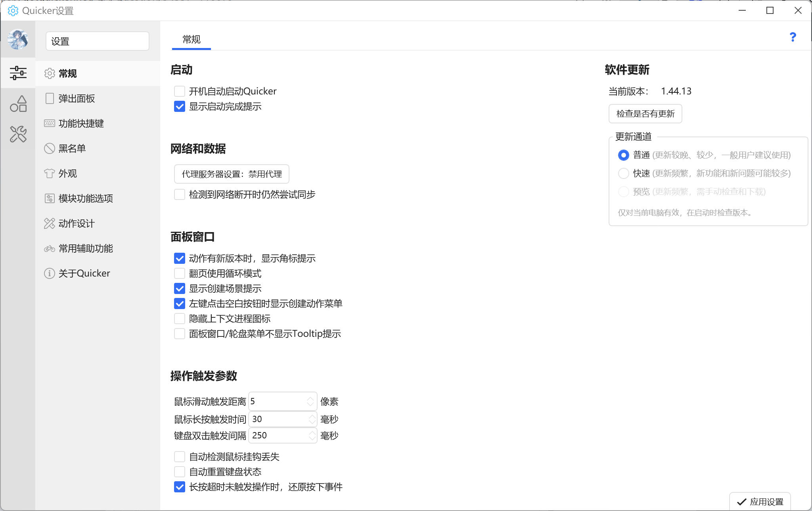Open the 黑名单 settings page
Screen dimensions: 812x511
[98, 148]
